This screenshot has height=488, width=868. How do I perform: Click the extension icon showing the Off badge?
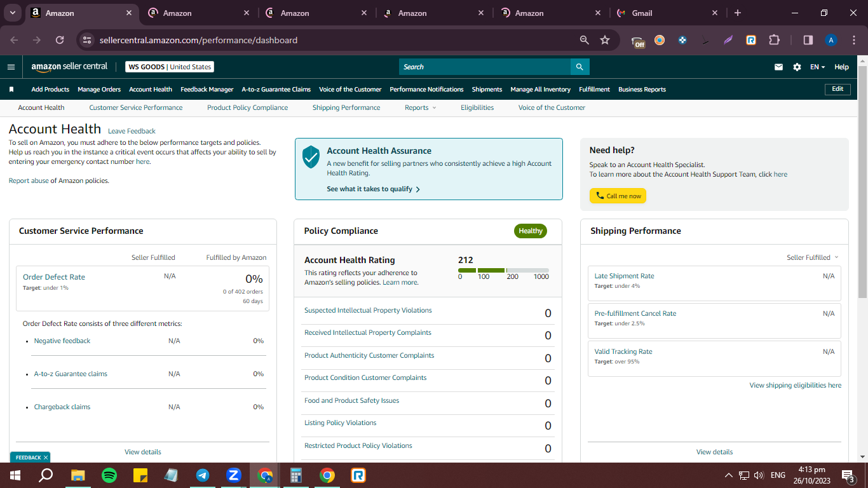(638, 41)
